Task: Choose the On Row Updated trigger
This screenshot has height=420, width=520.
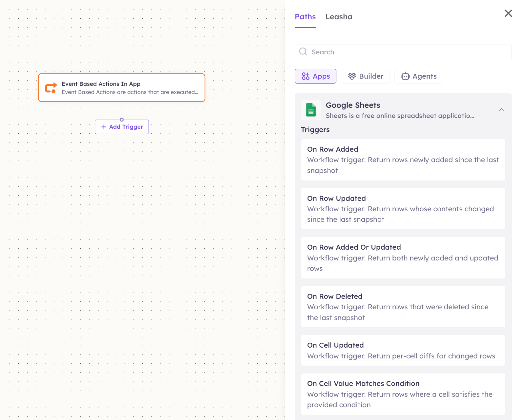Action: (403, 209)
